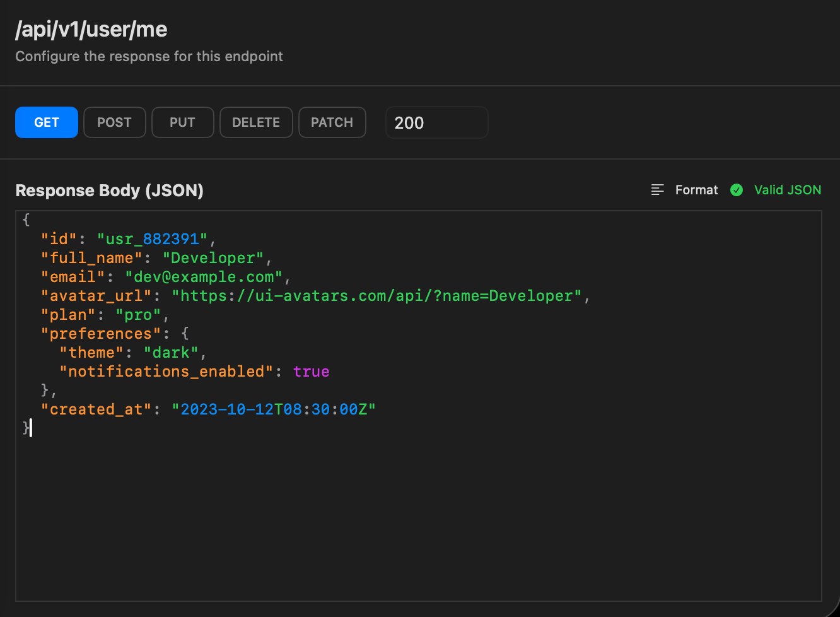
Task: Select the PUT method button
Action: pyautogui.click(x=182, y=122)
